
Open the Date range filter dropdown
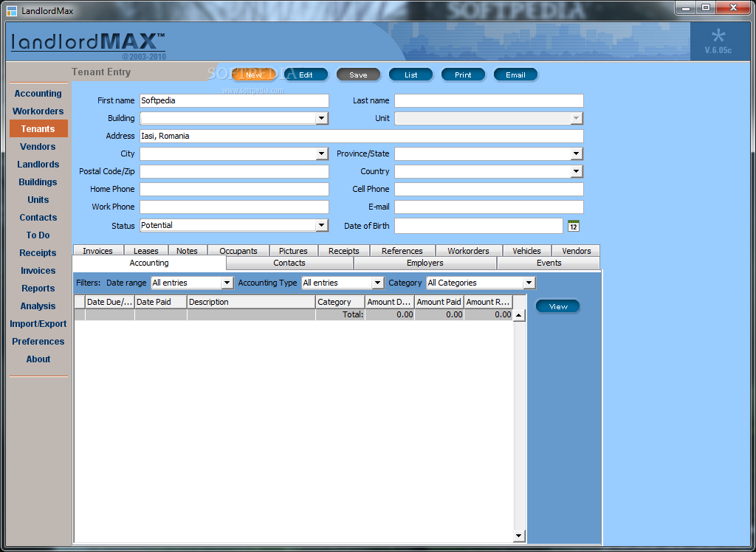coord(227,283)
